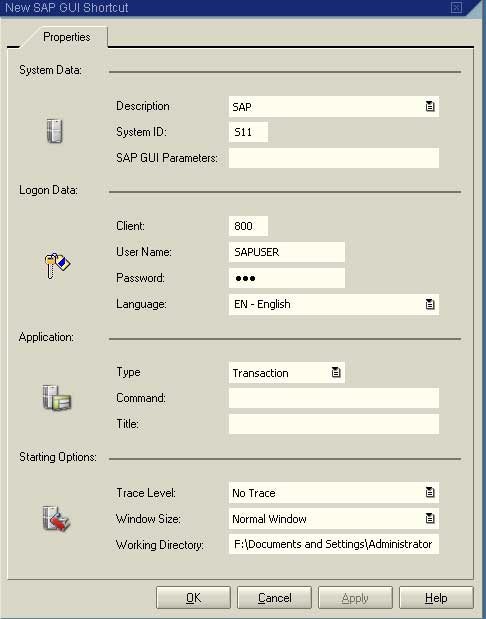Open Help for the shortcut dialog
The height and width of the screenshot is (619, 486).
436,598
